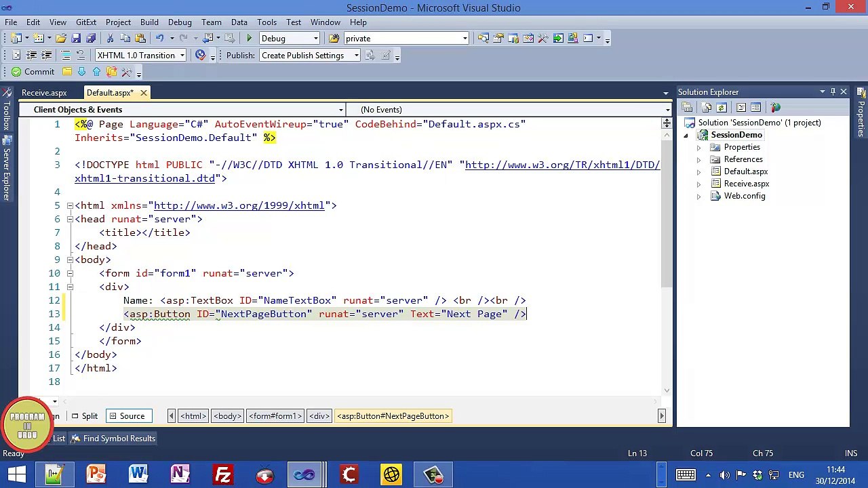This screenshot has height=488, width=868.
Task: Switch to the Receive.aspx tab
Action: coord(44,93)
